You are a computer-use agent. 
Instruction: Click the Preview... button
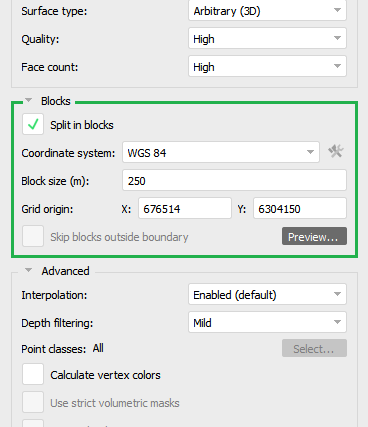click(x=314, y=236)
